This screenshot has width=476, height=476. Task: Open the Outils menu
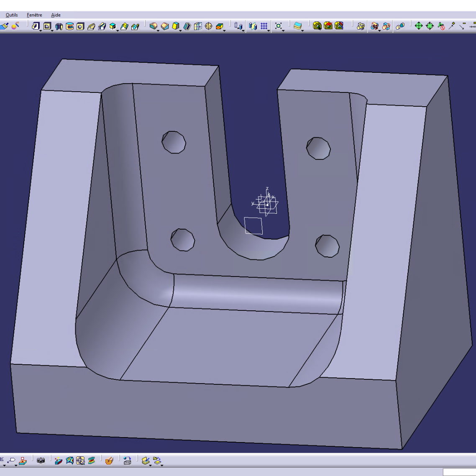[11, 15]
